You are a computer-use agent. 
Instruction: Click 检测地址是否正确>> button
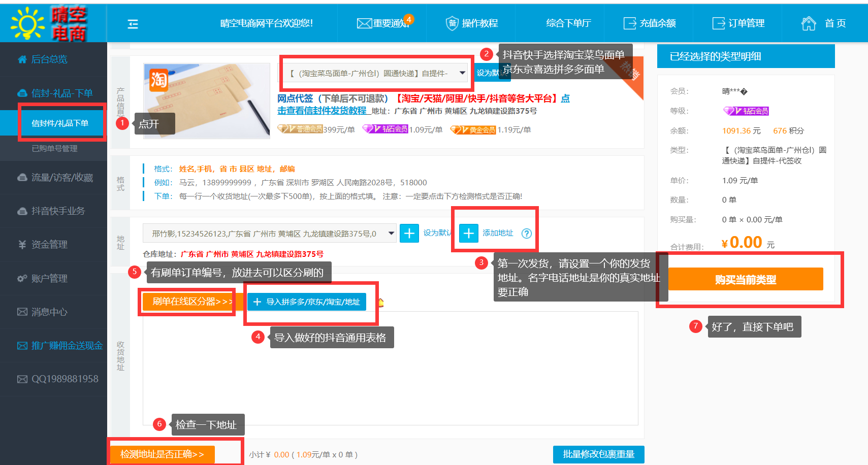point(162,454)
